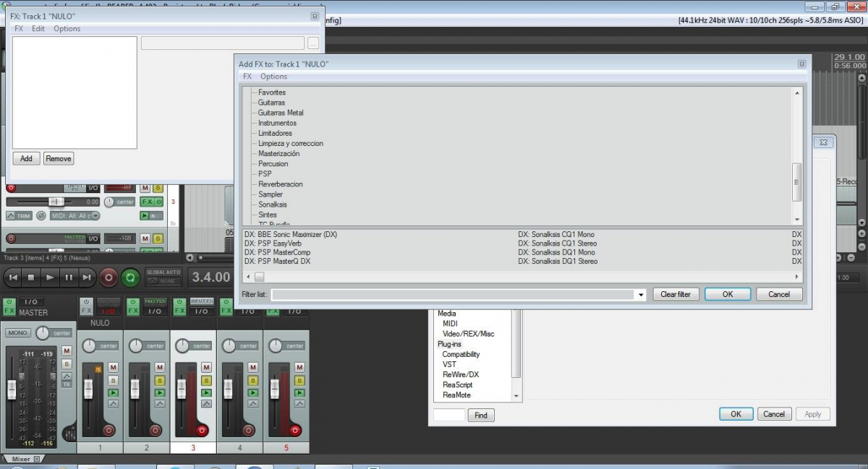Viewport: 868px width, 469px height.
Task: Select ReWire/DX in Preferences tree
Action: [x=461, y=374]
